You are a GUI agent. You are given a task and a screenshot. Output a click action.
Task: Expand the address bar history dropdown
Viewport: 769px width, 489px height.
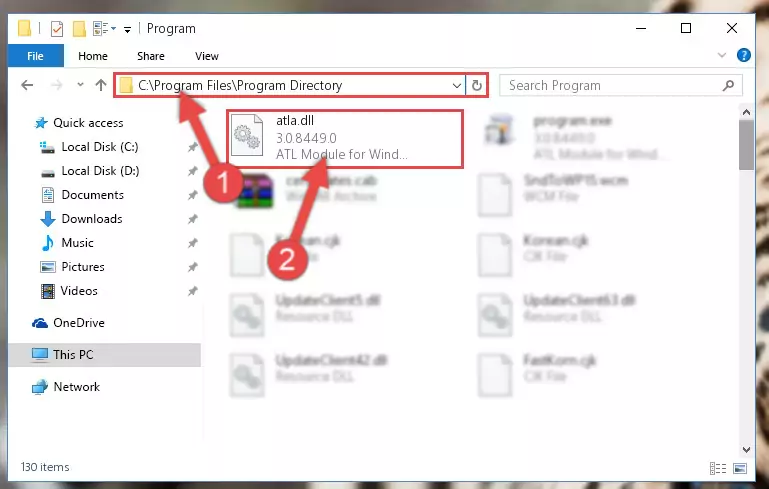[457, 85]
